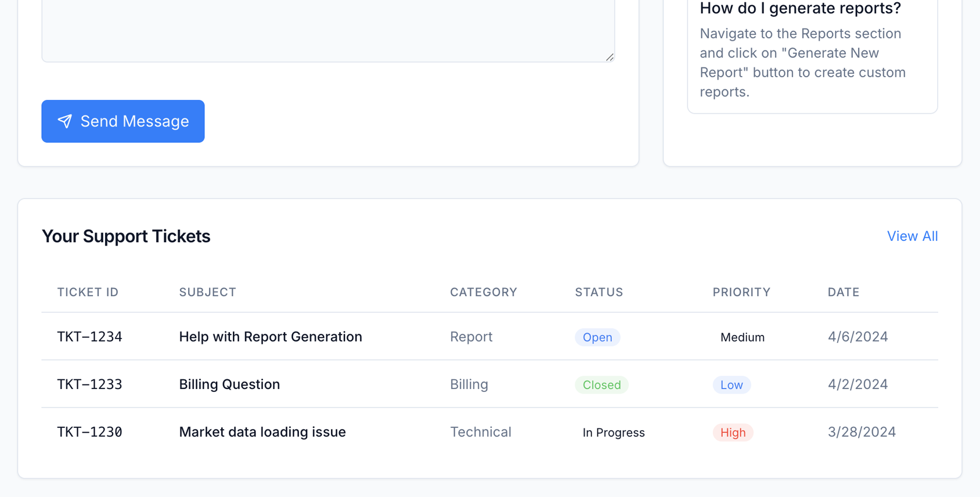Click the In Progress status badge
The height and width of the screenshot is (497, 980).
pyautogui.click(x=613, y=433)
